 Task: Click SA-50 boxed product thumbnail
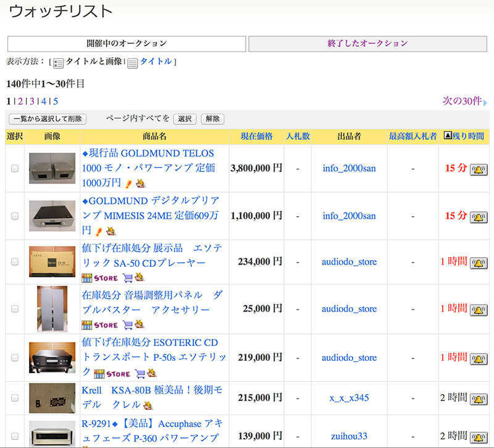[x=52, y=262]
